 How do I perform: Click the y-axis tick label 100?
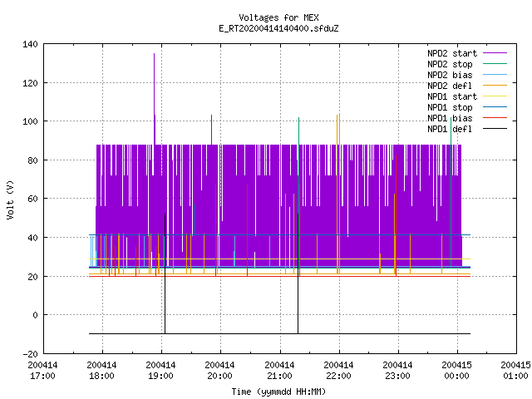point(30,122)
